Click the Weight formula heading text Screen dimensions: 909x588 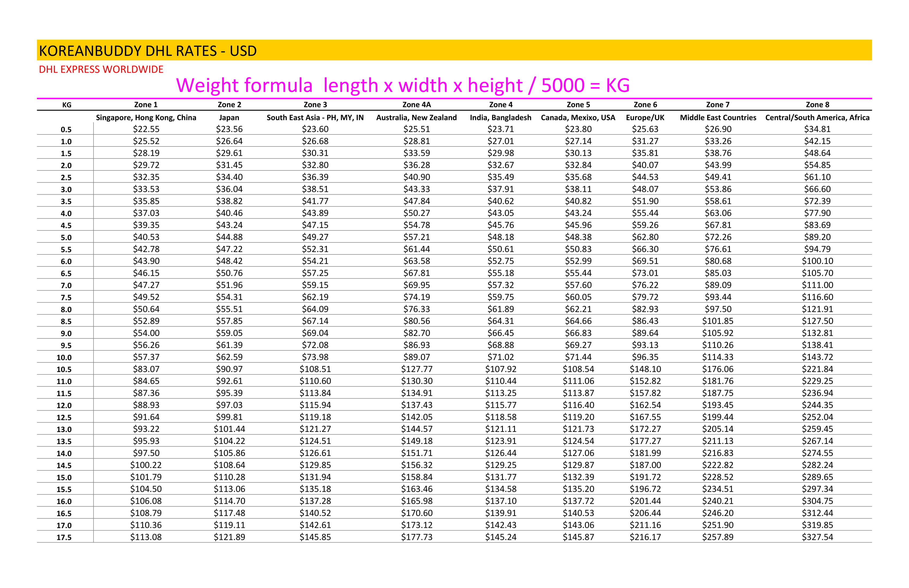tap(403, 85)
